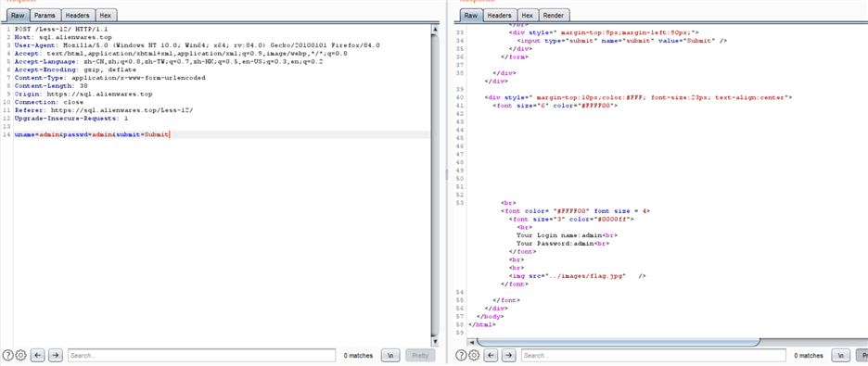
Task: Click Request '0 matches' counter
Action: tap(358, 356)
